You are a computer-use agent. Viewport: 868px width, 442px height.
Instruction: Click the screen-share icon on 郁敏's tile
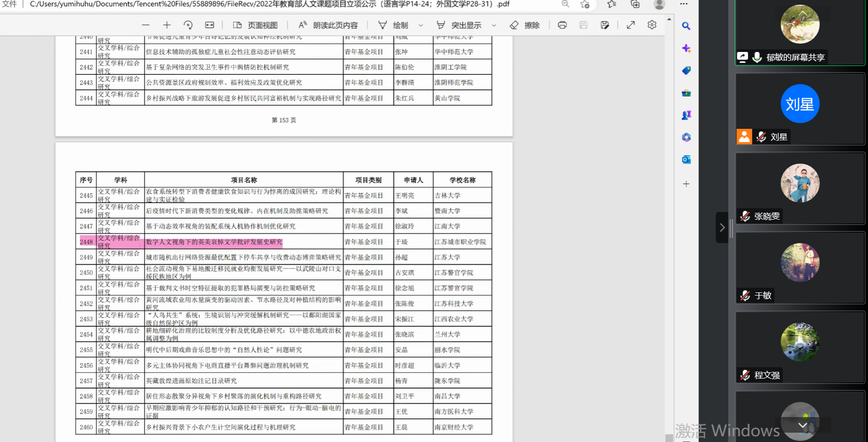coord(743,57)
